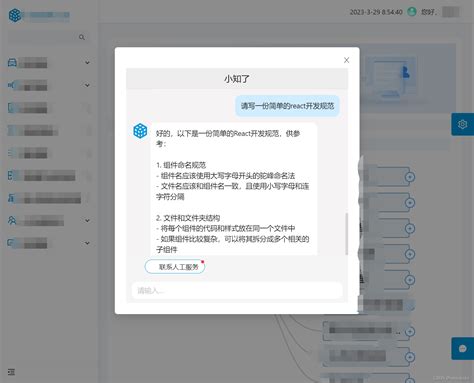Screen dimensions: 474x383
Task: Click the reply heading 1. 组件命名规范
Action: pyautogui.click(x=181, y=165)
